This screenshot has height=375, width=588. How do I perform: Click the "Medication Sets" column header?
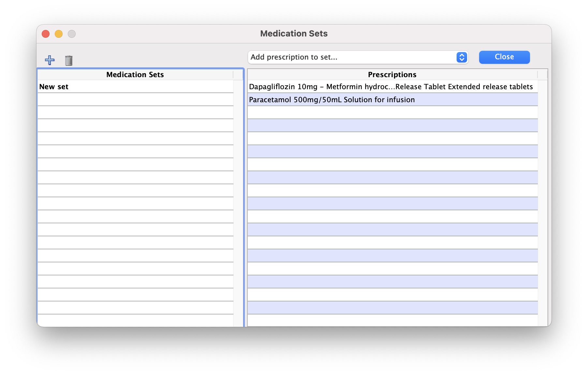point(135,75)
